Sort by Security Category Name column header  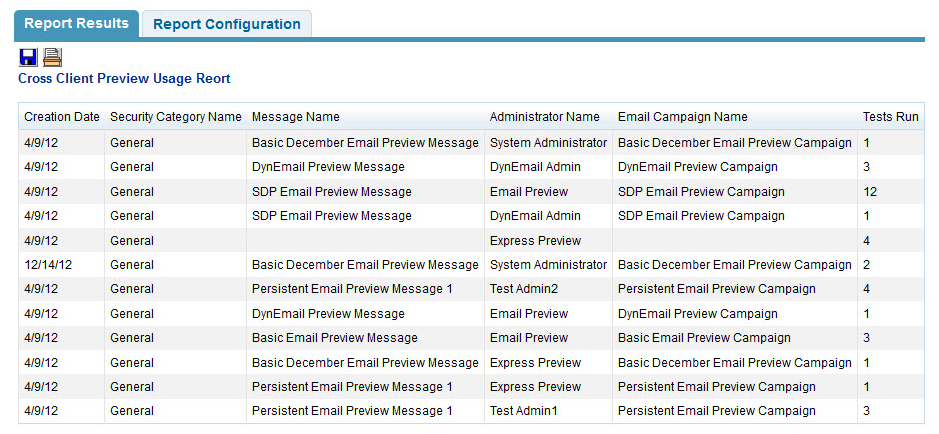(x=176, y=117)
